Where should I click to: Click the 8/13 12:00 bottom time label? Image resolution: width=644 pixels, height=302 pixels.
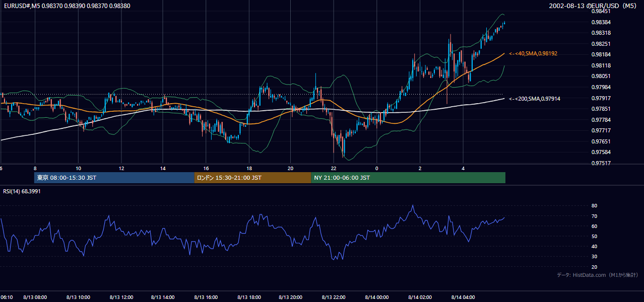click(121, 297)
